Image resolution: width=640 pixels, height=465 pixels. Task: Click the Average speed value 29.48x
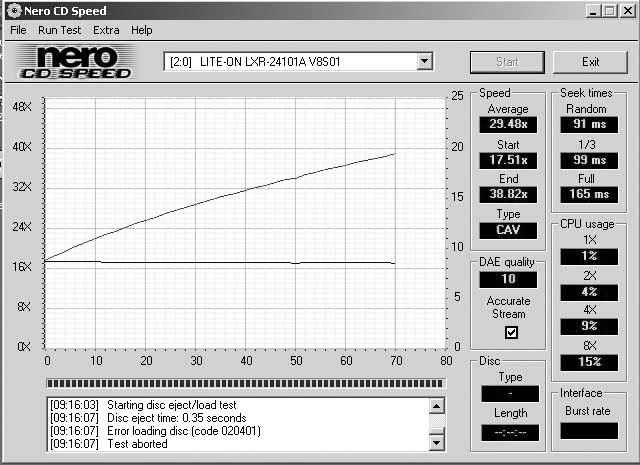pos(508,125)
